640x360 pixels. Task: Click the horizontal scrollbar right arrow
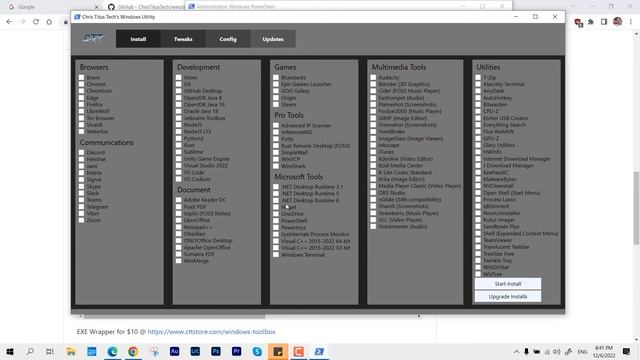click(419, 316)
